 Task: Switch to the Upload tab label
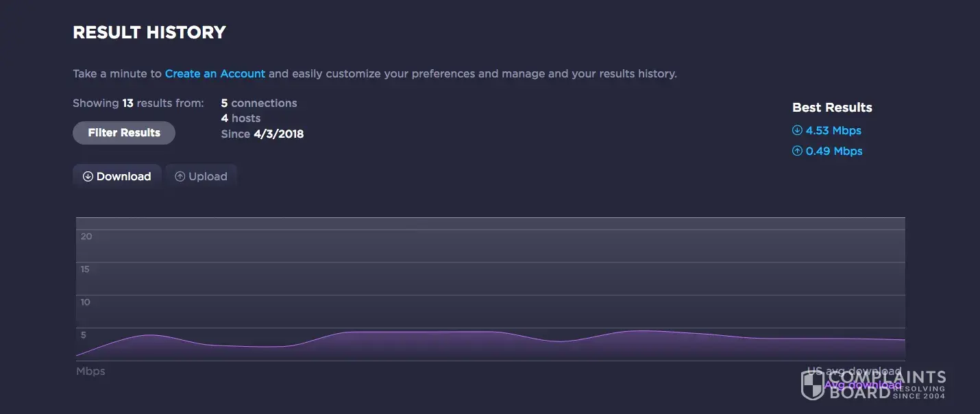(208, 177)
